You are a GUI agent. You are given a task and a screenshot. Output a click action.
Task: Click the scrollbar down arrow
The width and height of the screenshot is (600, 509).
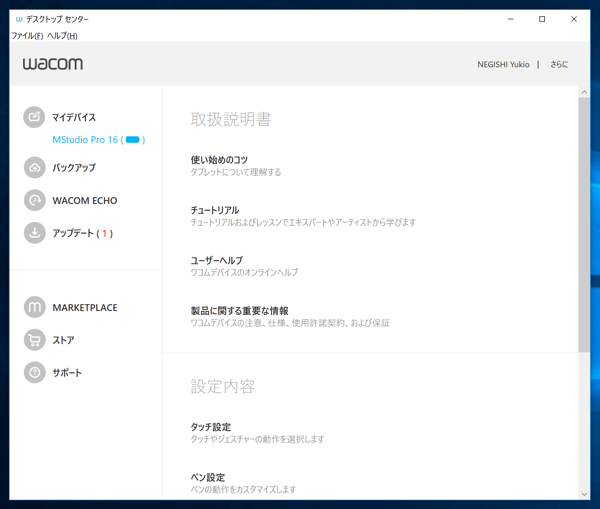584,494
